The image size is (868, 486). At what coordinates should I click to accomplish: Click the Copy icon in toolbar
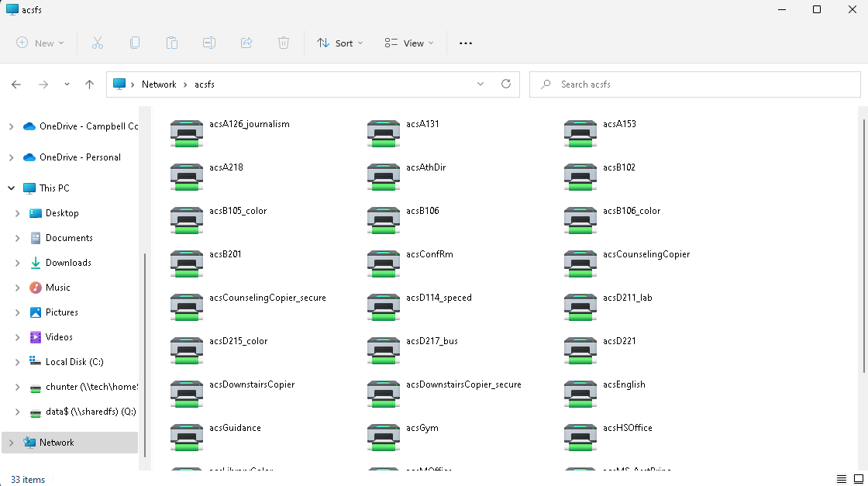(x=135, y=43)
